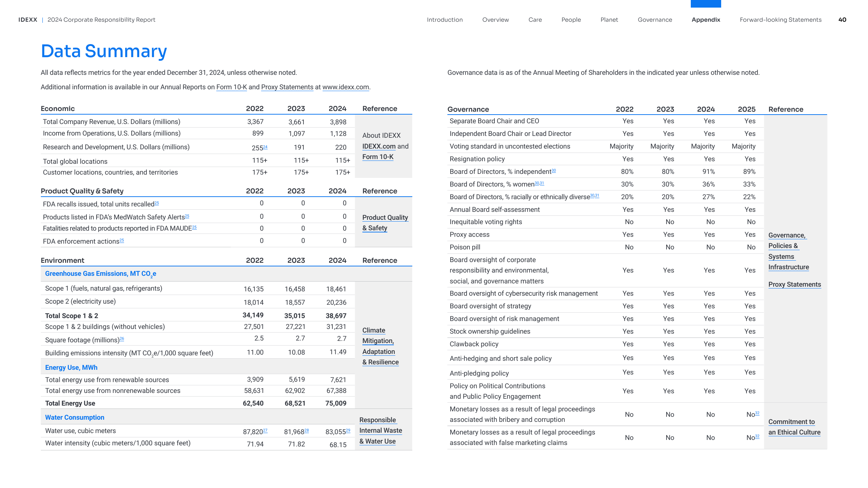
Task: Click the Poison pill row label
Action: pyautogui.click(x=465, y=247)
